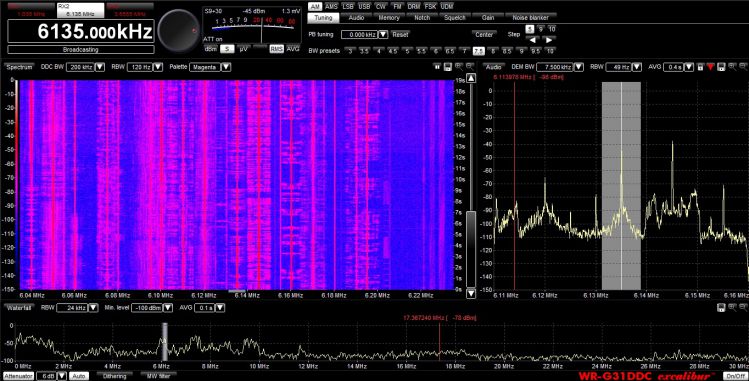
Task: Open the Min. level -100 dBm dropdown
Action: (168, 308)
